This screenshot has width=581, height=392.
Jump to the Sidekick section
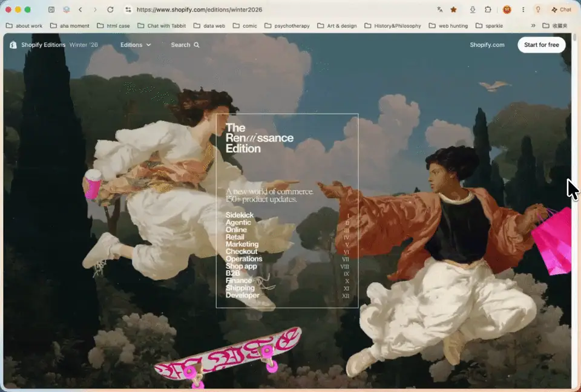[x=240, y=215]
